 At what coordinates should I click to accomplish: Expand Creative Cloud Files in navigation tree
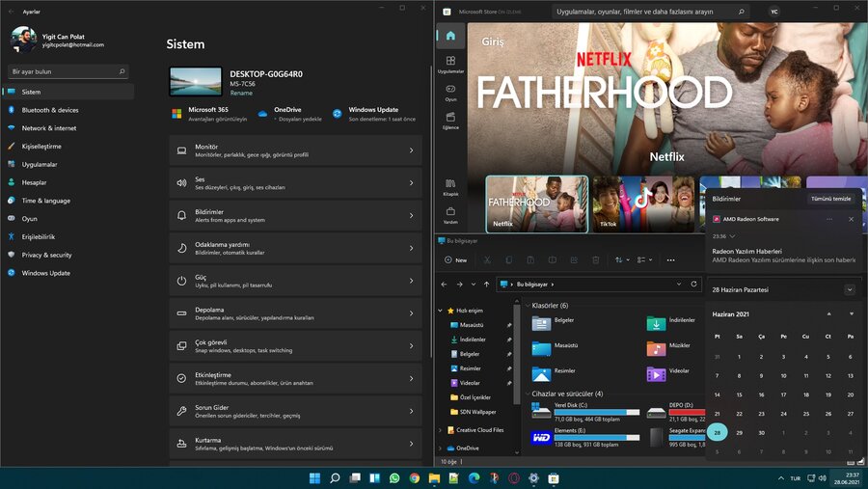click(x=441, y=430)
